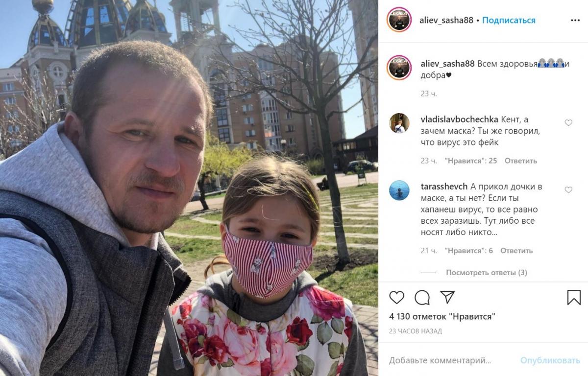588x376 pixels.
Task: View the 25 likes on vladislavbochechka's comment
Action: 471,161
